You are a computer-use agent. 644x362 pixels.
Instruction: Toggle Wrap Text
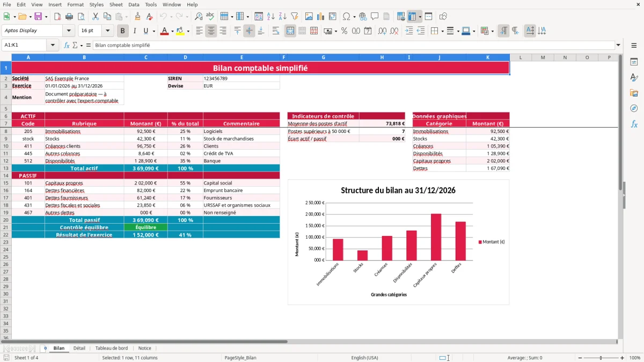click(276, 31)
